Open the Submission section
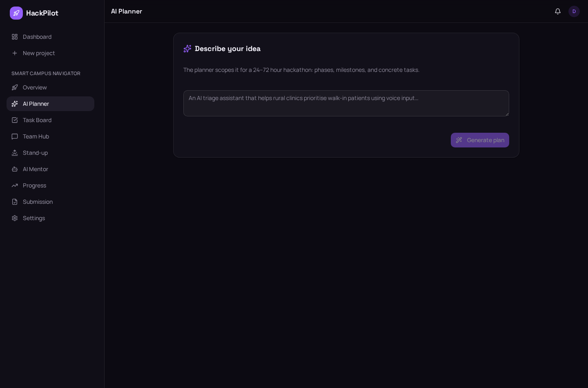 click(50, 202)
